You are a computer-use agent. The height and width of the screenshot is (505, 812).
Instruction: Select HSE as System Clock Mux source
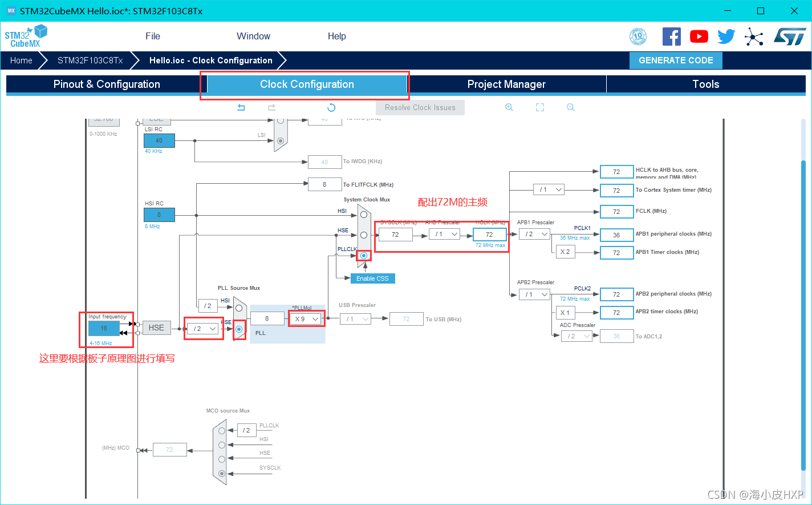tap(363, 235)
